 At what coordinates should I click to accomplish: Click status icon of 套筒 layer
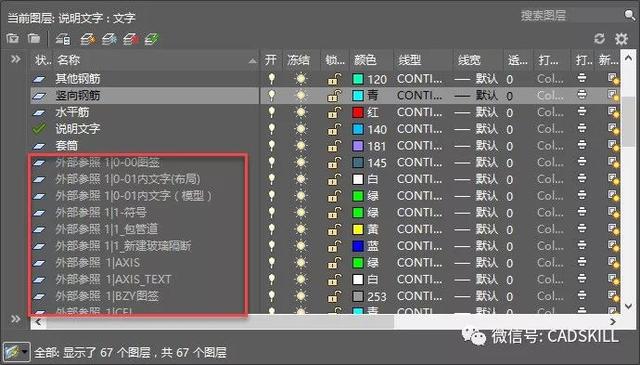(39, 146)
